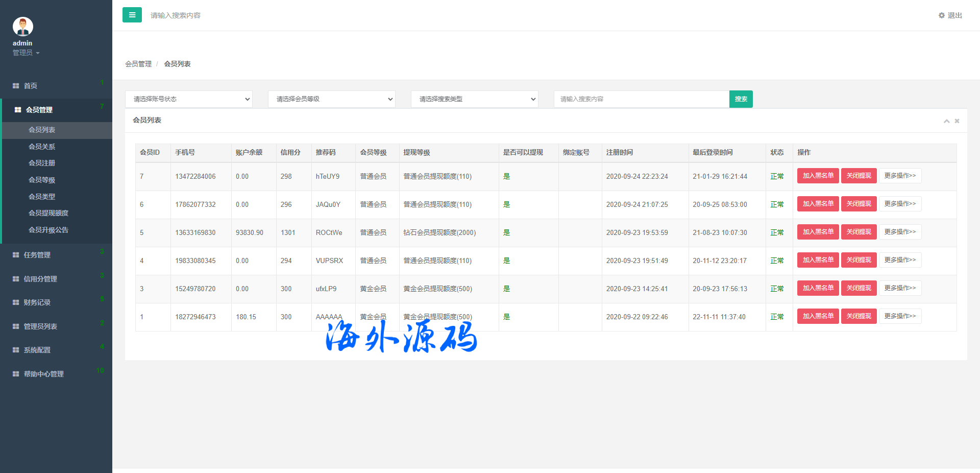The width and height of the screenshot is (980, 473).
Task: Open the 请选择搜索类型 dropdown
Action: 475,99
